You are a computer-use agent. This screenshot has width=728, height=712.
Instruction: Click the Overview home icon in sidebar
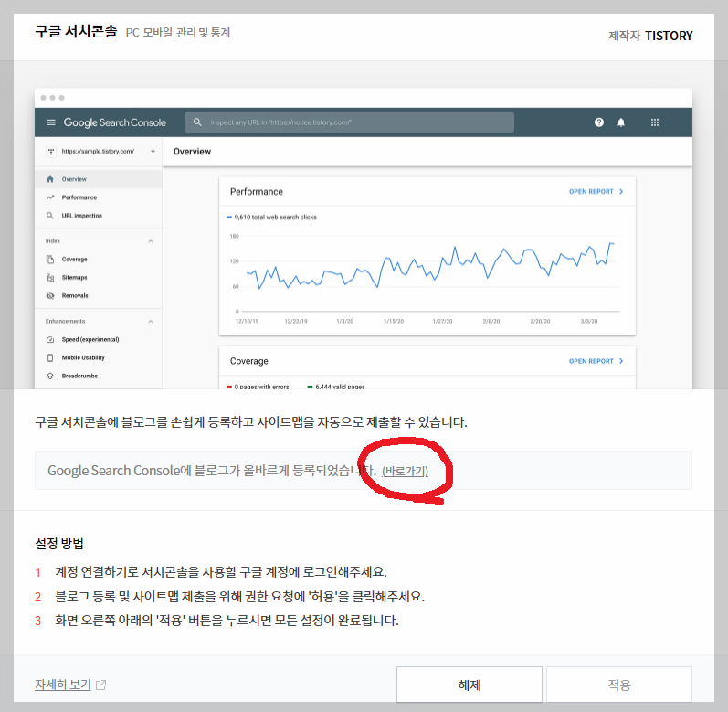click(x=50, y=179)
